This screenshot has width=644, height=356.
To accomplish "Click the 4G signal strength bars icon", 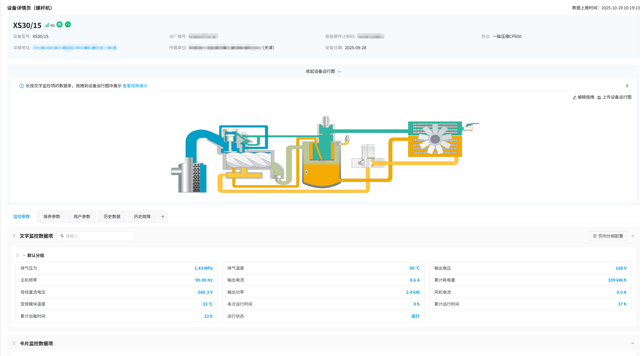I will pos(47,25).
